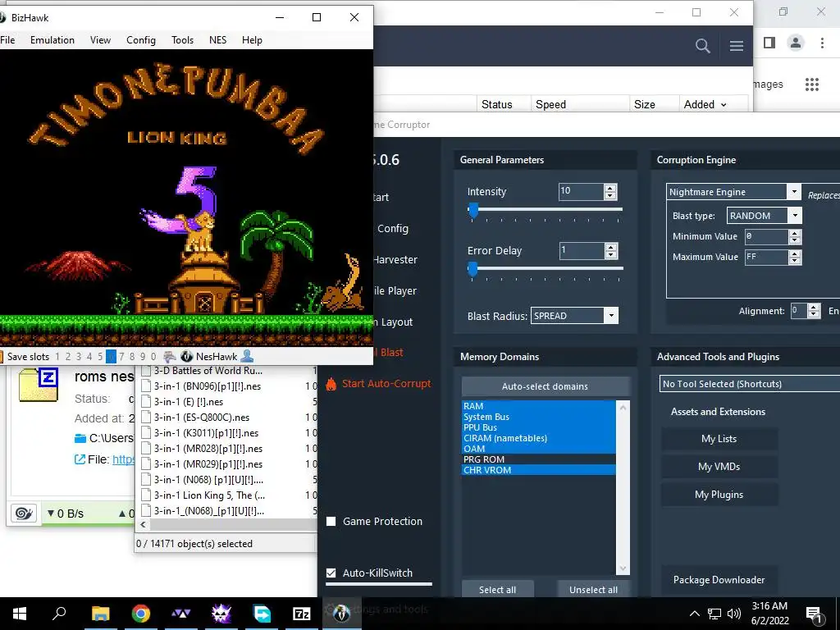Viewport: 840px width, 630px height.
Task: Click the Start Auto-Corrupt flame icon
Action: coord(331,384)
